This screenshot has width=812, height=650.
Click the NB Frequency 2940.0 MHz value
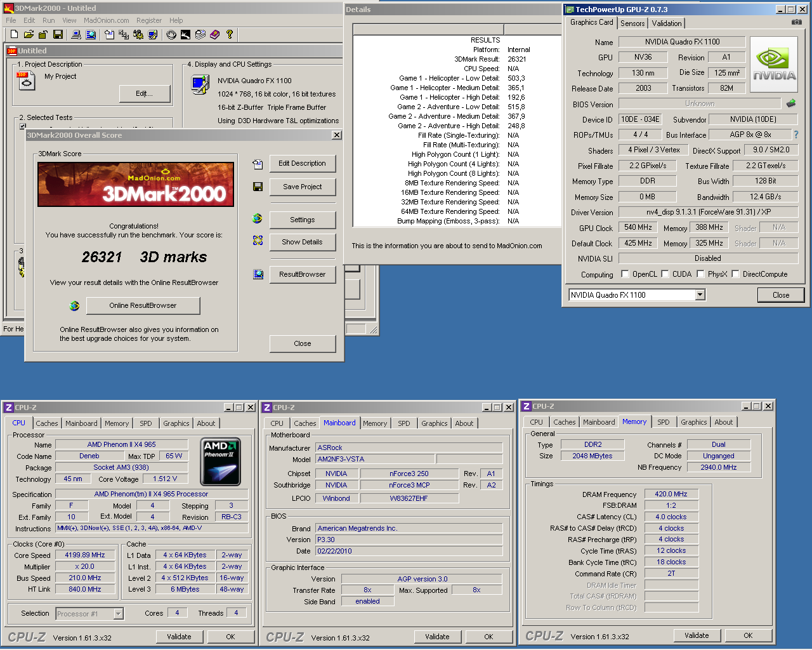719,467
